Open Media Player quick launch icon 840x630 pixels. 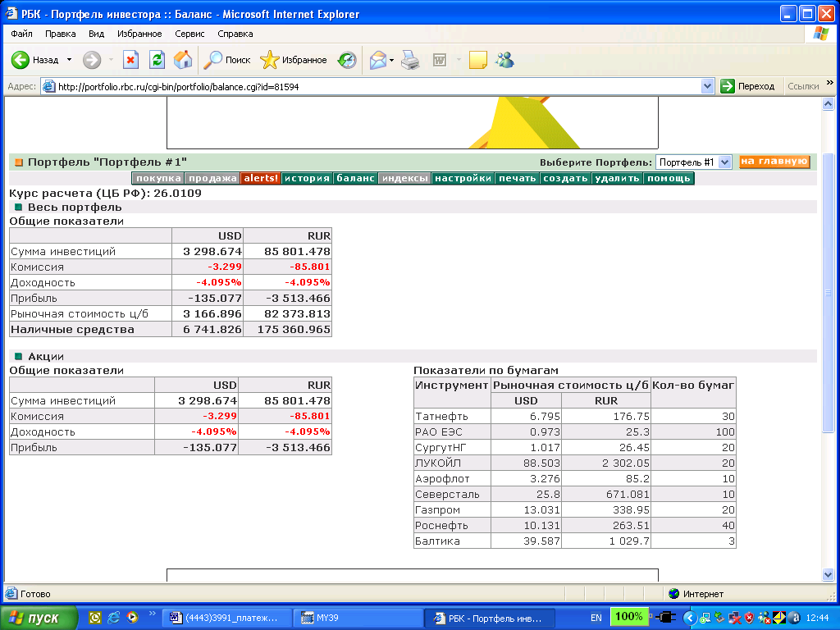click(132, 618)
